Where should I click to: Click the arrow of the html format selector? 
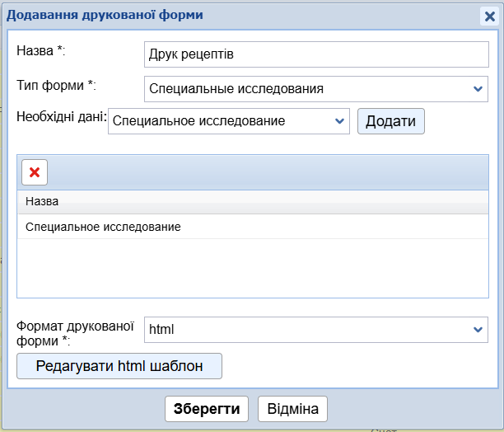pyautogui.click(x=478, y=329)
